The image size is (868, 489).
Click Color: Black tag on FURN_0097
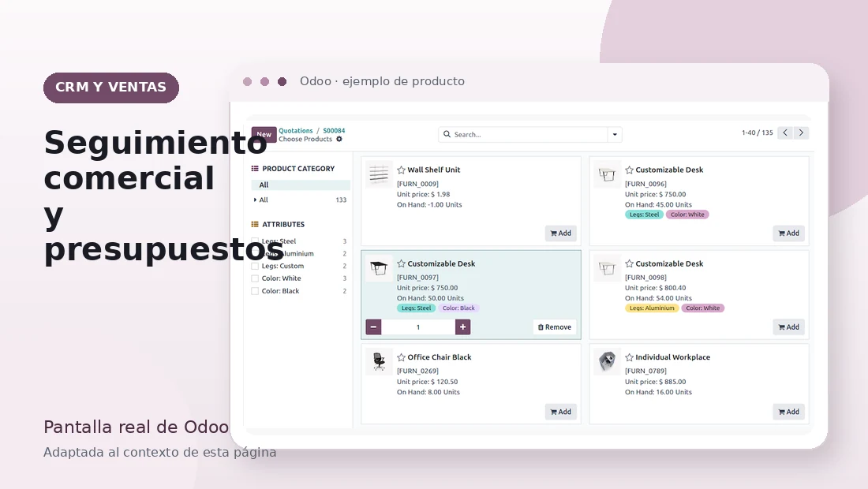coord(458,308)
